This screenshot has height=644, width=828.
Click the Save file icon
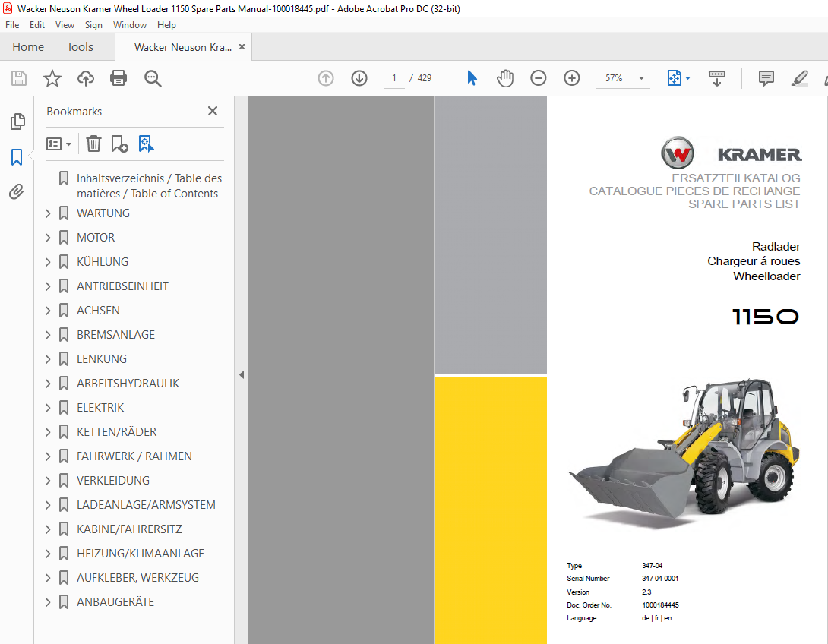[19, 79]
